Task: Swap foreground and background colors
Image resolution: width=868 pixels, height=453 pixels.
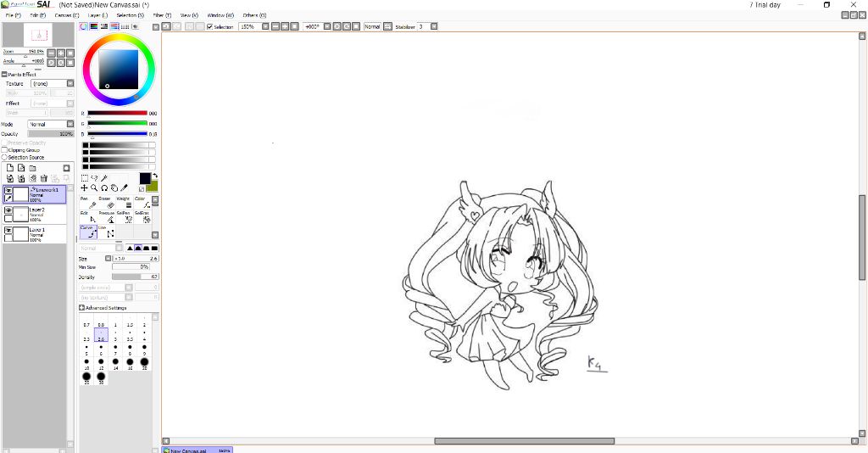Action: click(x=155, y=176)
